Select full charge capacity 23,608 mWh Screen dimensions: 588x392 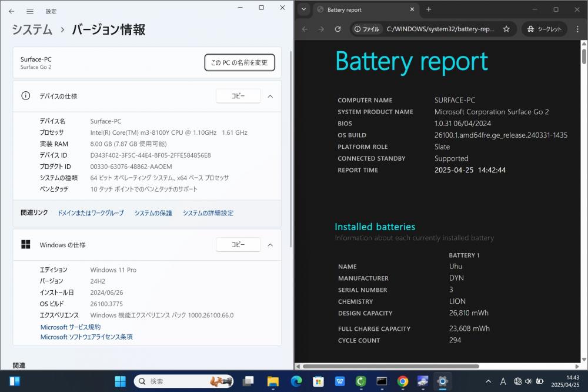(469, 328)
